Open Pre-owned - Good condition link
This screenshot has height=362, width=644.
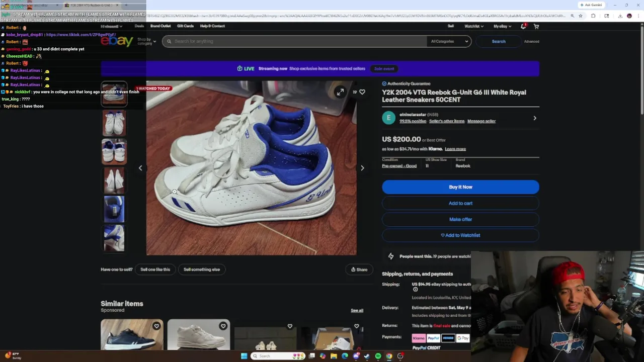tap(399, 166)
